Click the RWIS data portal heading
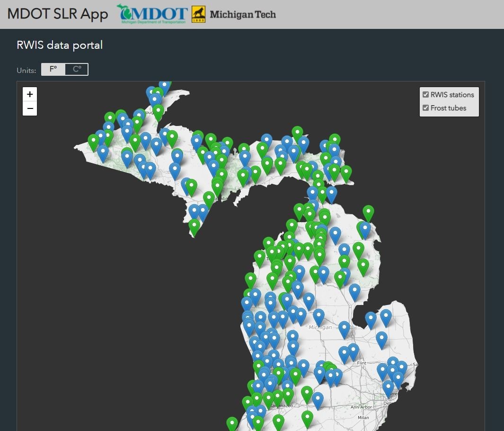The image size is (504, 431). pyautogui.click(x=60, y=45)
